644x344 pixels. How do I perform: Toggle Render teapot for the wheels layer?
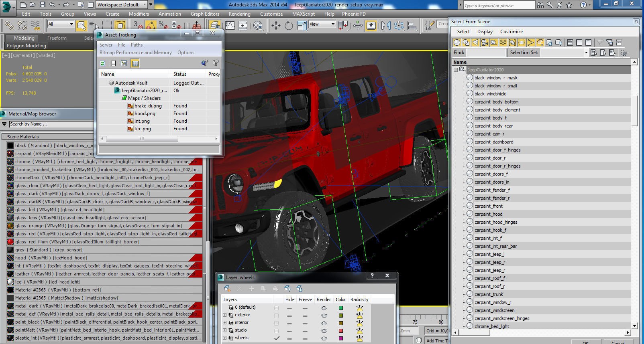click(x=324, y=338)
